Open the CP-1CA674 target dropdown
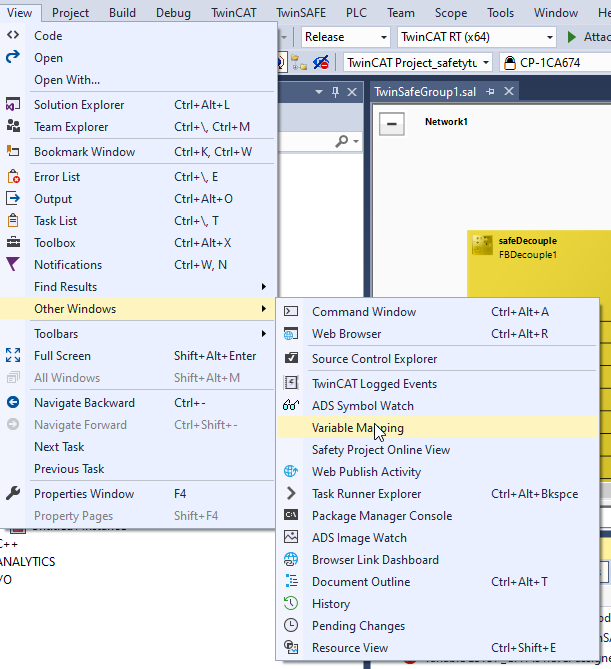Viewport: 611px width, 669px height. point(555,63)
